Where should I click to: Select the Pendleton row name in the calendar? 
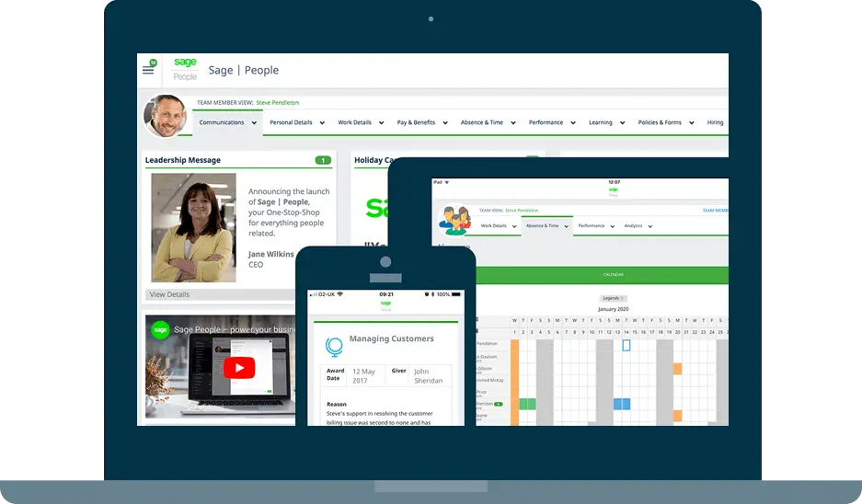coord(487,344)
